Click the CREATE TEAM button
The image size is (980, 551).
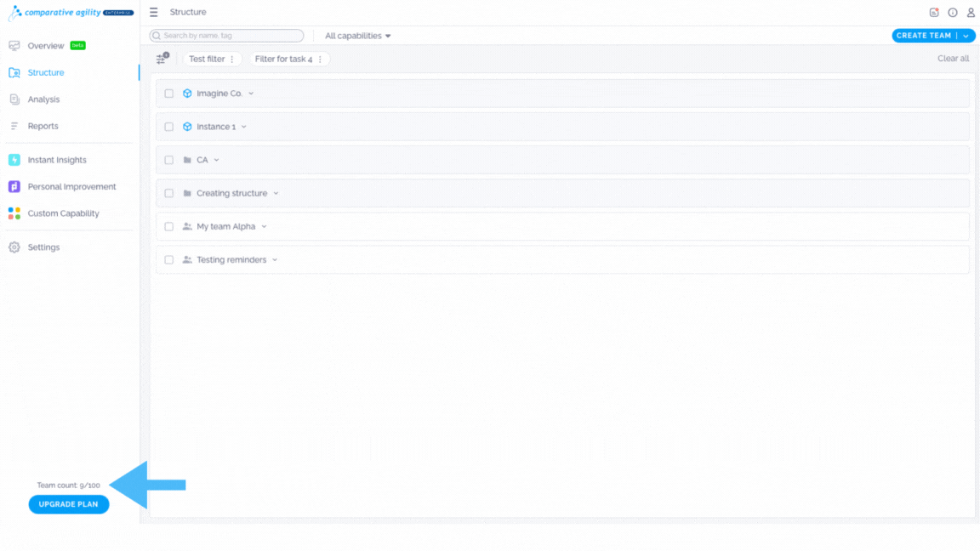coord(923,36)
